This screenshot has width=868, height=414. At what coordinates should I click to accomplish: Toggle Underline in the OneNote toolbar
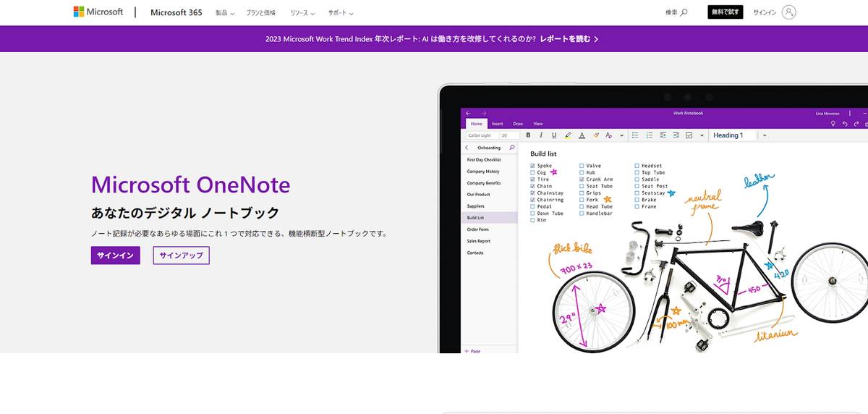click(x=554, y=135)
